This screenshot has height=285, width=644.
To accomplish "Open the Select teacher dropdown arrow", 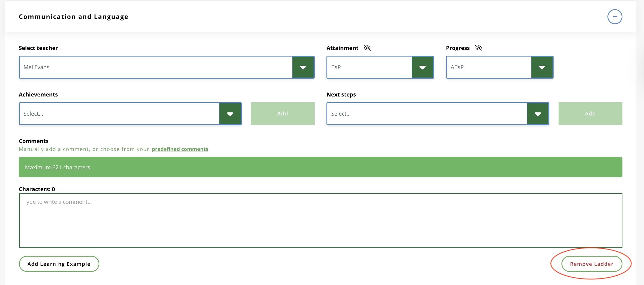I will 303,67.
